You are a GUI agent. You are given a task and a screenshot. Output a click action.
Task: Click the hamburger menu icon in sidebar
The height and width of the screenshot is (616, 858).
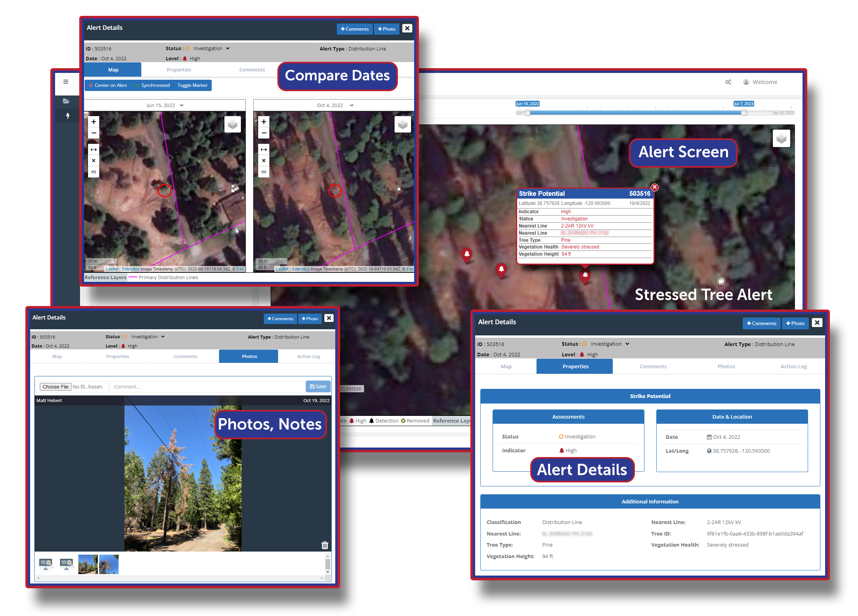point(66,82)
